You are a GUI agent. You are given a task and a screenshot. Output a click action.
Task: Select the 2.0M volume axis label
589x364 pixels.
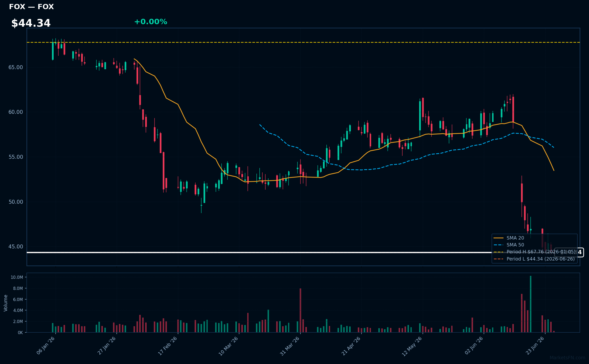pyautogui.click(x=18, y=322)
